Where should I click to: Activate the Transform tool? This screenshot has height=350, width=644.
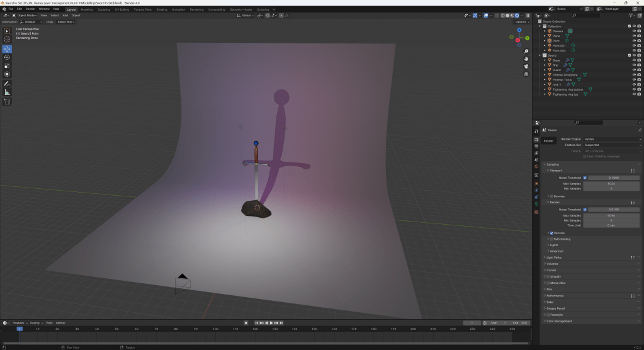(8, 74)
